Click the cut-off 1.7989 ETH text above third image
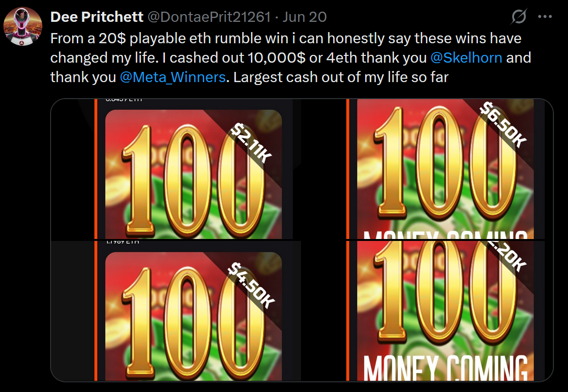Viewport: 568px width, 392px height. (123, 242)
